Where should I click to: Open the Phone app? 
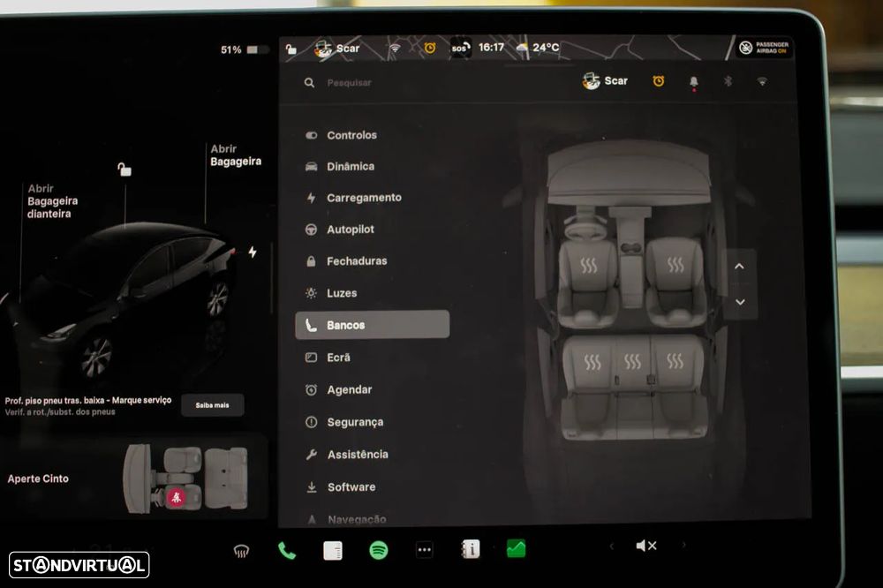pos(287,550)
